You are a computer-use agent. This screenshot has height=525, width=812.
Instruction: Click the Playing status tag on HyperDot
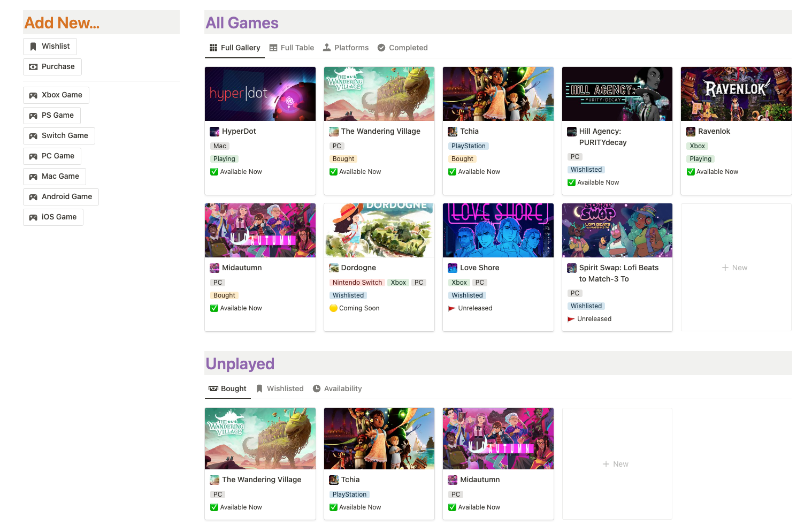coord(224,158)
